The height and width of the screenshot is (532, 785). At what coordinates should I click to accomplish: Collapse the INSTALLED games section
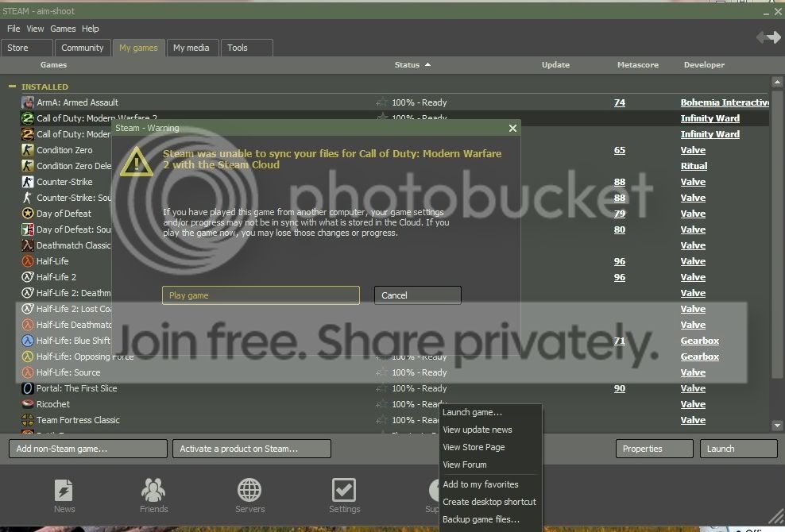[x=12, y=87]
